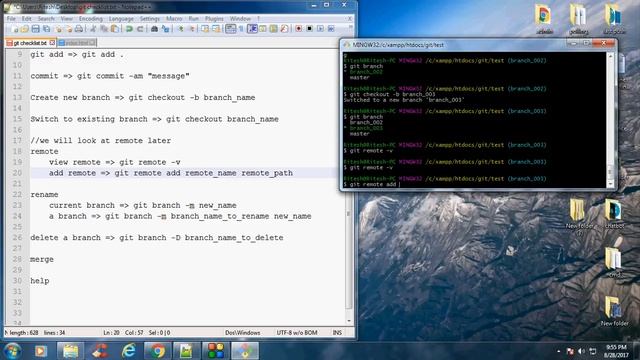
Task: Click the Stop Recording macro icon
Action: click(309, 29)
